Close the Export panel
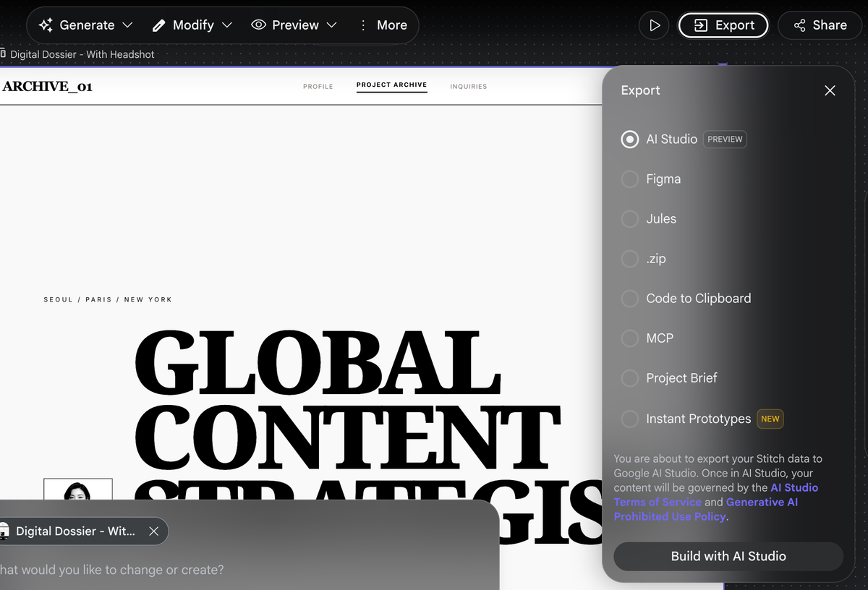Viewport: 868px width, 590px height. click(x=830, y=90)
